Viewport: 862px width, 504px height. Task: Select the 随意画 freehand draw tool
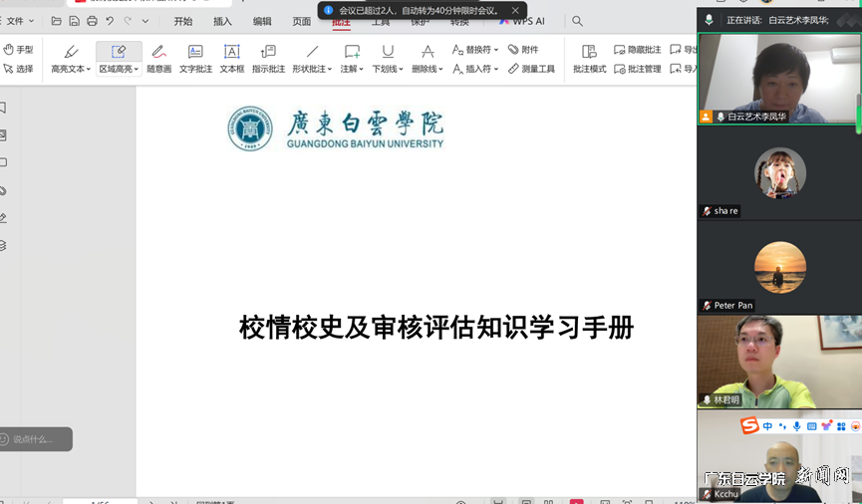tap(158, 58)
